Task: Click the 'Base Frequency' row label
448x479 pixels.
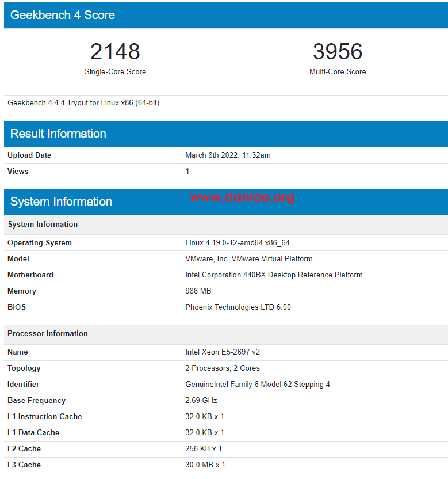Action: coord(36,401)
